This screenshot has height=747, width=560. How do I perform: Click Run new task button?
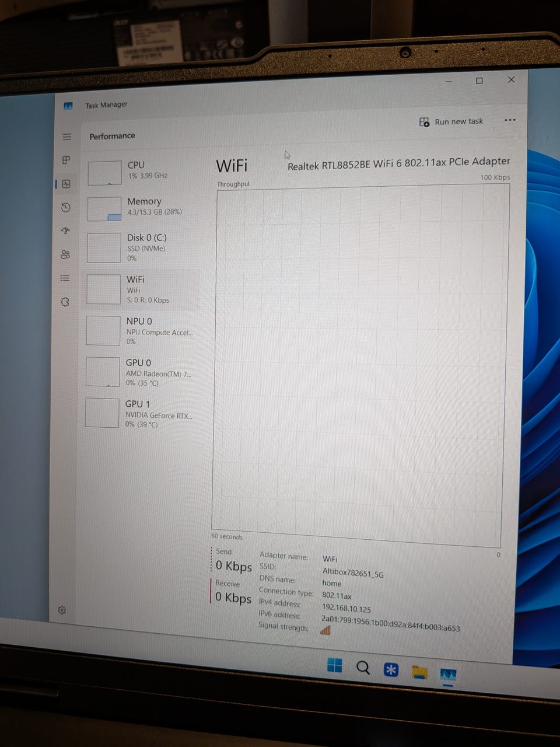pyautogui.click(x=451, y=121)
